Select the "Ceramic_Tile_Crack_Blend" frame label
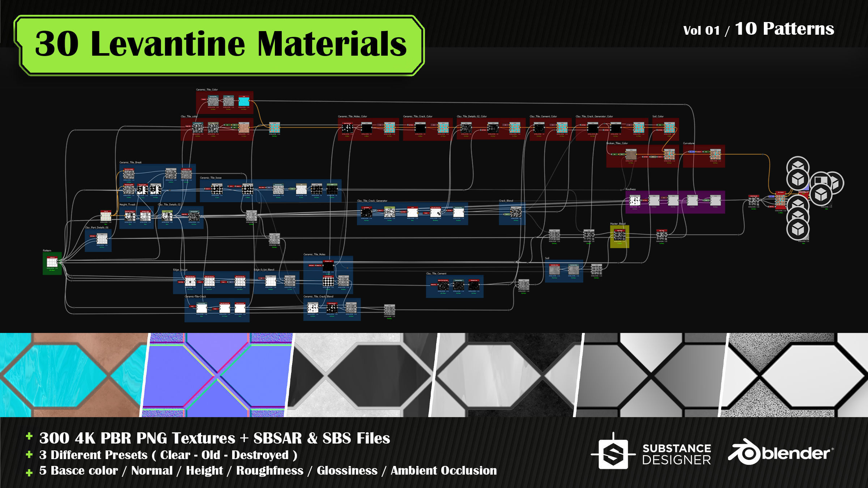 tap(318, 296)
